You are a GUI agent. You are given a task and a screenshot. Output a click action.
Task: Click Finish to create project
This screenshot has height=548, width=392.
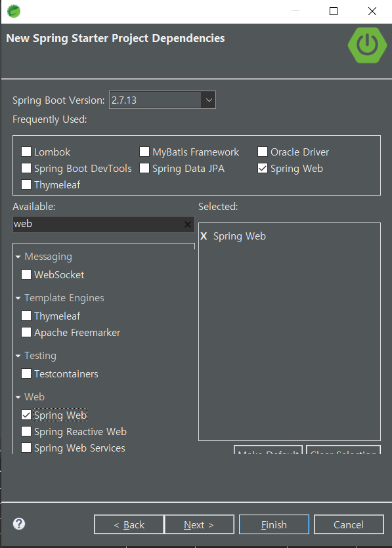tap(274, 524)
